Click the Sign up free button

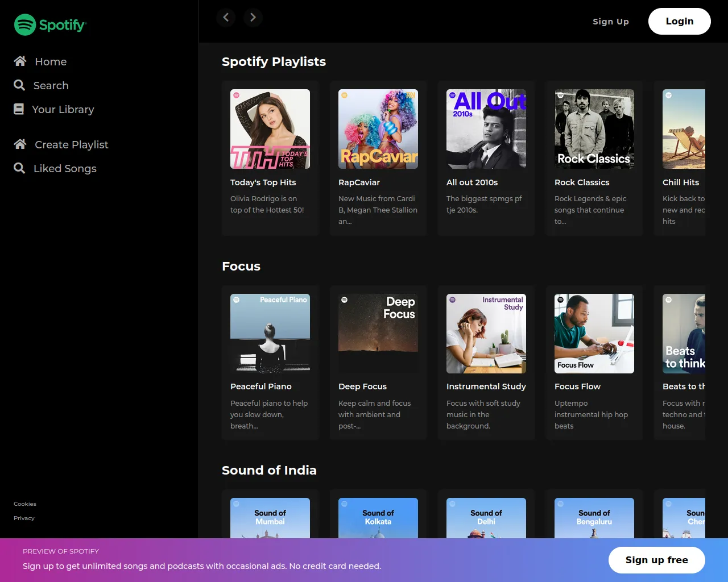(x=657, y=560)
